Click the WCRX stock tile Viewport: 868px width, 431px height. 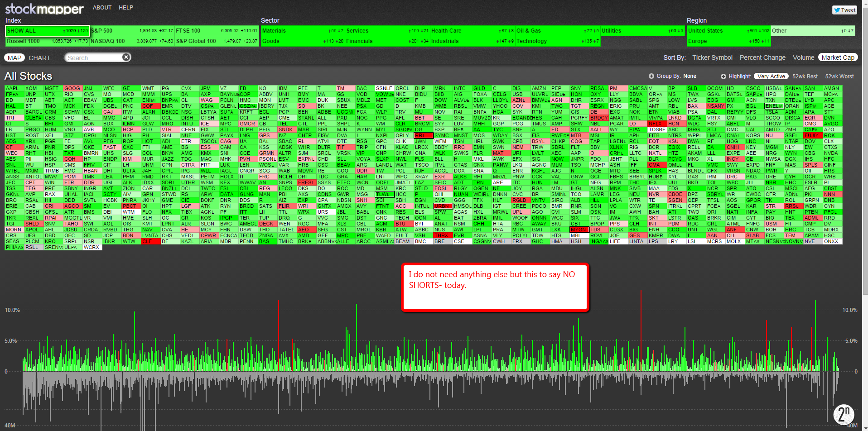coord(92,248)
